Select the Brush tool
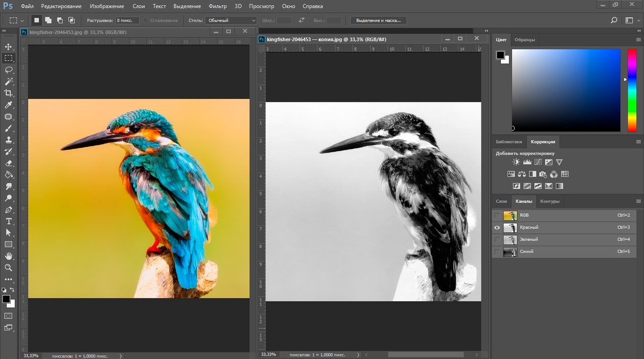 click(8, 128)
